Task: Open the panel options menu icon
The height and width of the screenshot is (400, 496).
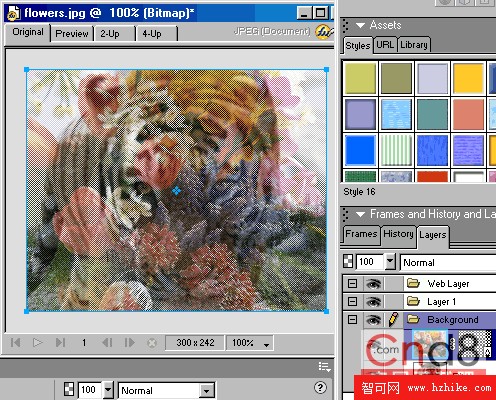Action: point(324,367)
